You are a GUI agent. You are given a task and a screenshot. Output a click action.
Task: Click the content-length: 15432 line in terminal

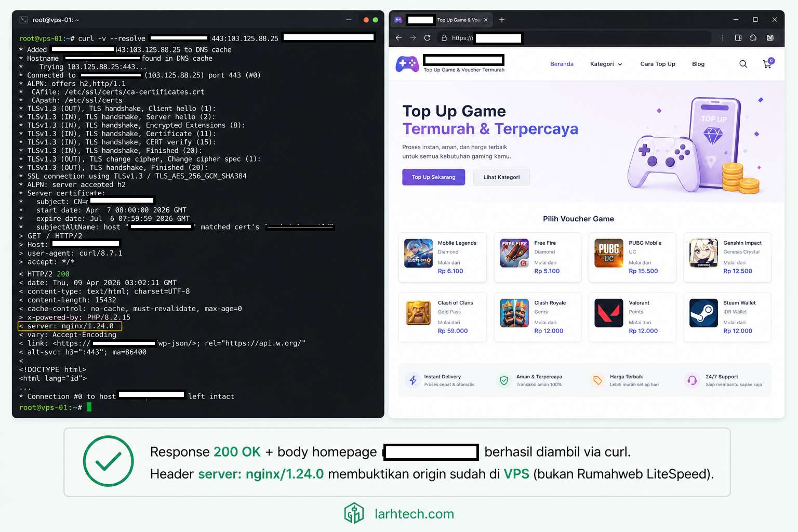[68, 300]
